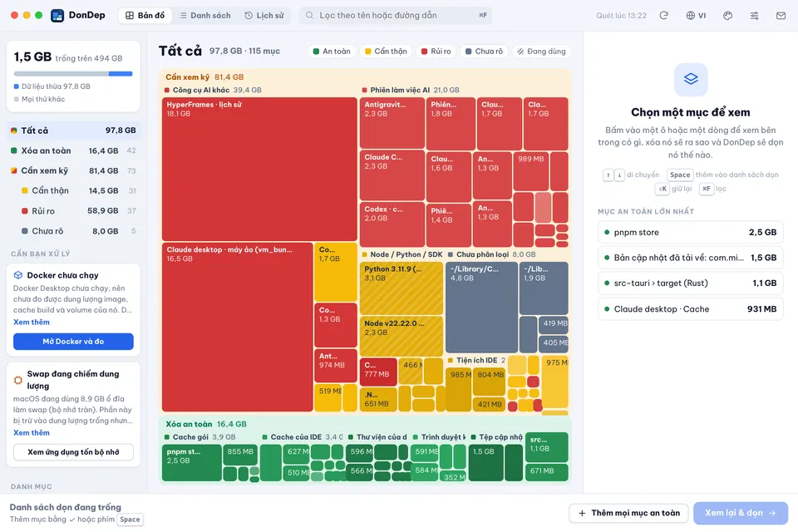Screen dimensions: 798x532
Task: Switch to the Danh sách tab
Action: [205, 15]
